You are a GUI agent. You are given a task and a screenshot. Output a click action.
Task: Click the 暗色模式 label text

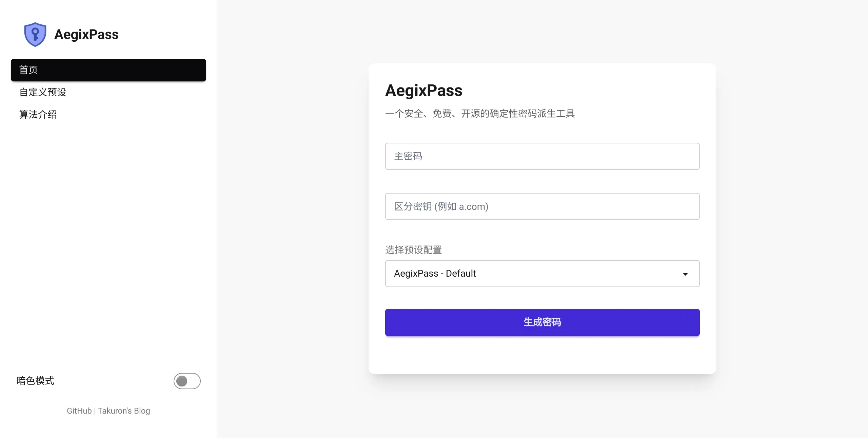pos(35,381)
